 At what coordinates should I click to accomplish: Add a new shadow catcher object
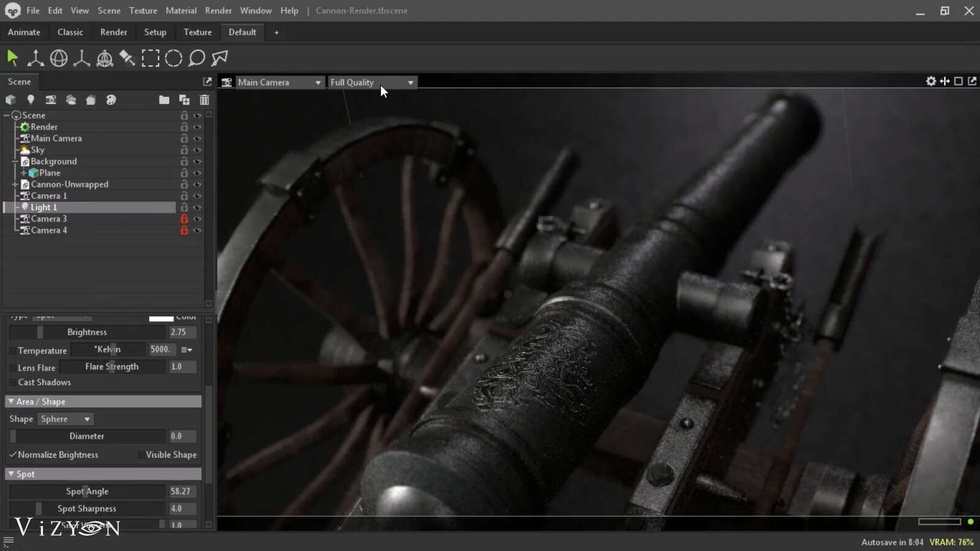(x=91, y=100)
